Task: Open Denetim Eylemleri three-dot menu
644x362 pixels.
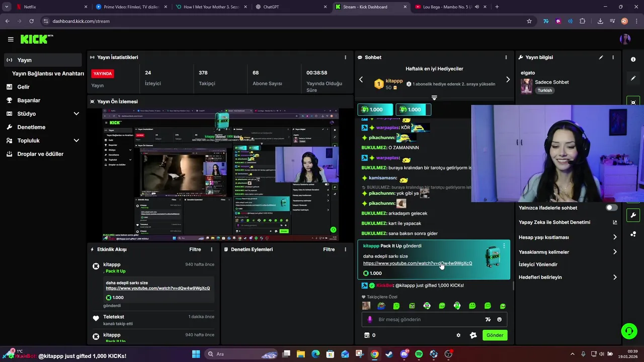Action: pos(345,249)
